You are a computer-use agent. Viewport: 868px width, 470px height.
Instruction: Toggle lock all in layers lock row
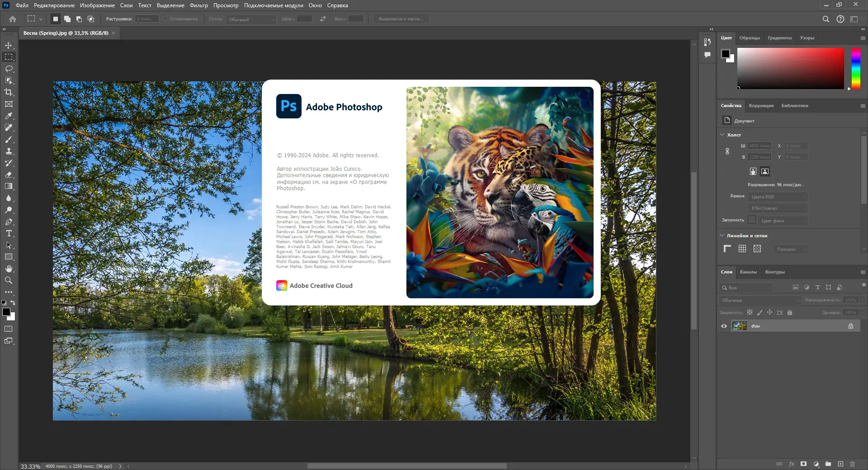790,312
